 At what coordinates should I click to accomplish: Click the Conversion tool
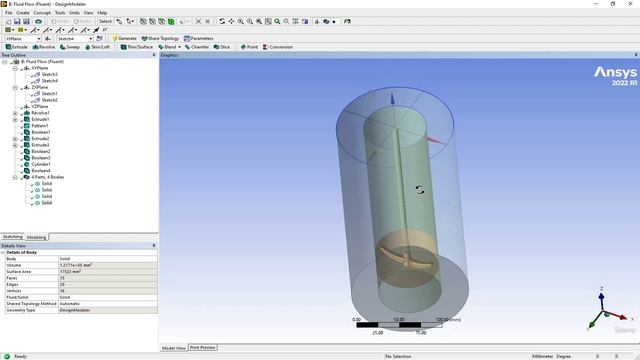point(278,47)
